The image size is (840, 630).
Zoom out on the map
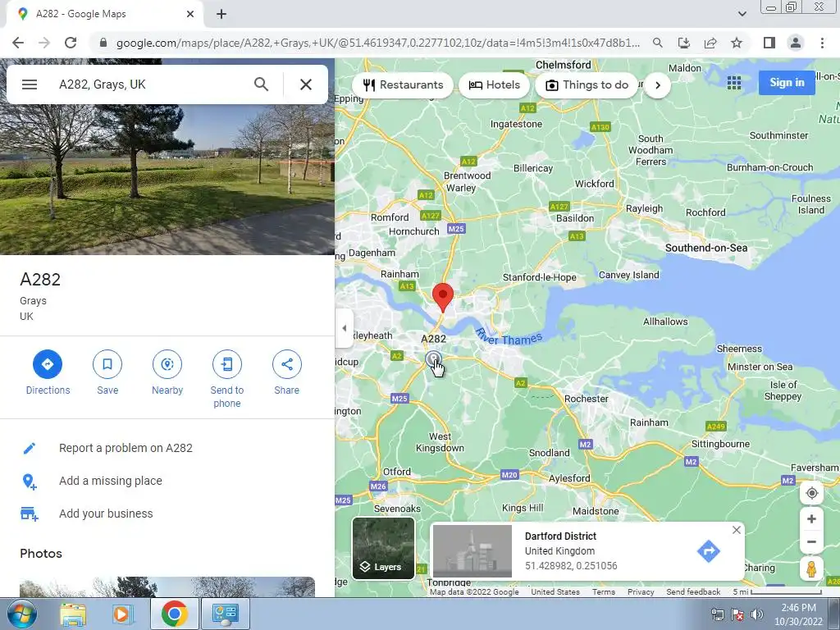[811, 541]
